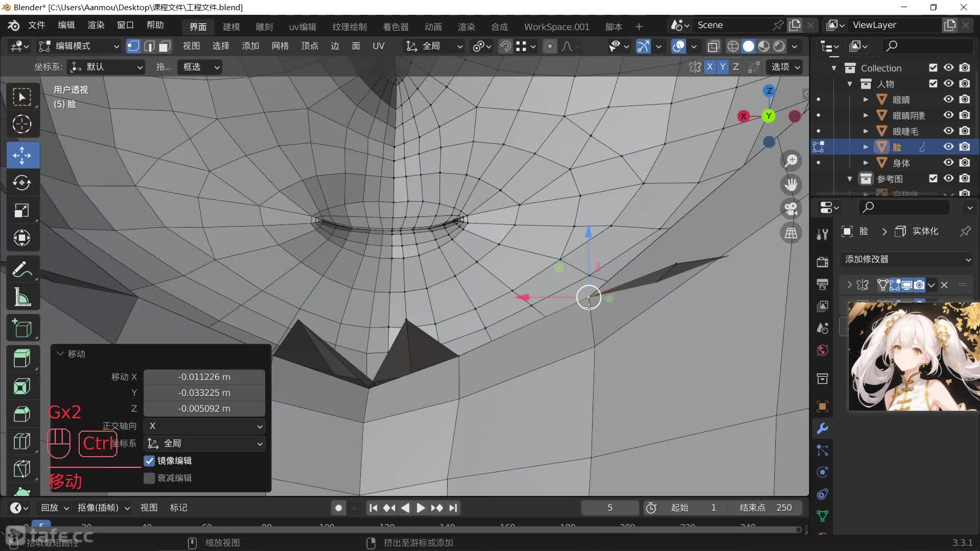The height and width of the screenshot is (551, 980).
Task: Hide the 身体 object in the outliner
Action: coord(948,163)
